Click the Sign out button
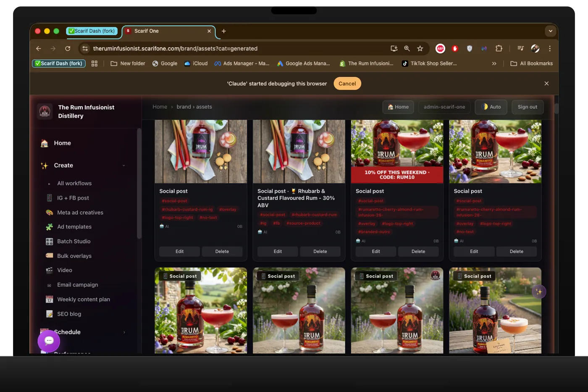This screenshot has height=392, width=588. pyautogui.click(x=528, y=107)
